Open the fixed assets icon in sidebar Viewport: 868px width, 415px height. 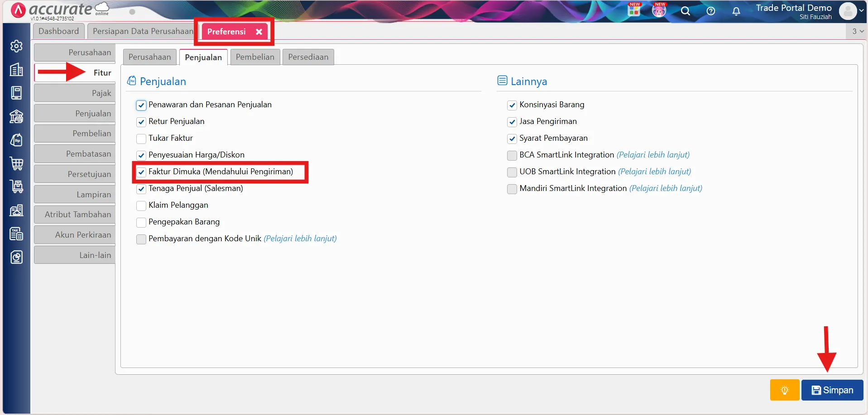16,210
